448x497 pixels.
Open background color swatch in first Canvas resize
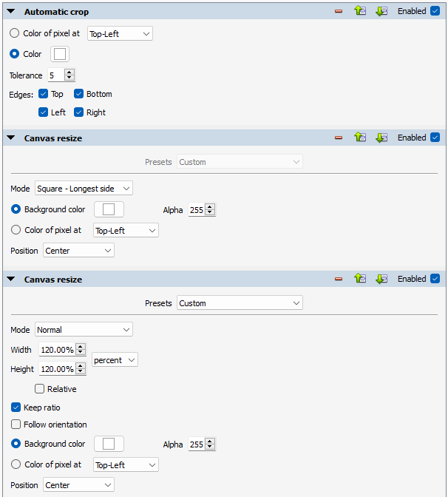coord(109,209)
